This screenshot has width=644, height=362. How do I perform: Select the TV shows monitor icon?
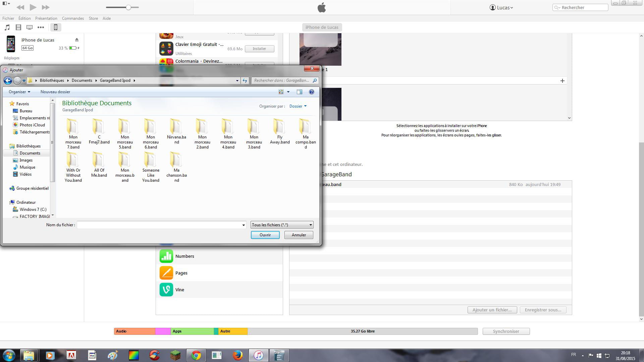[x=30, y=27]
